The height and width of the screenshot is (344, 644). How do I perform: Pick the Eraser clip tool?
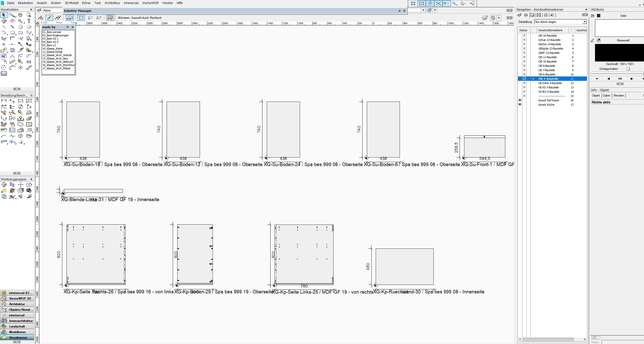click(x=4, y=56)
